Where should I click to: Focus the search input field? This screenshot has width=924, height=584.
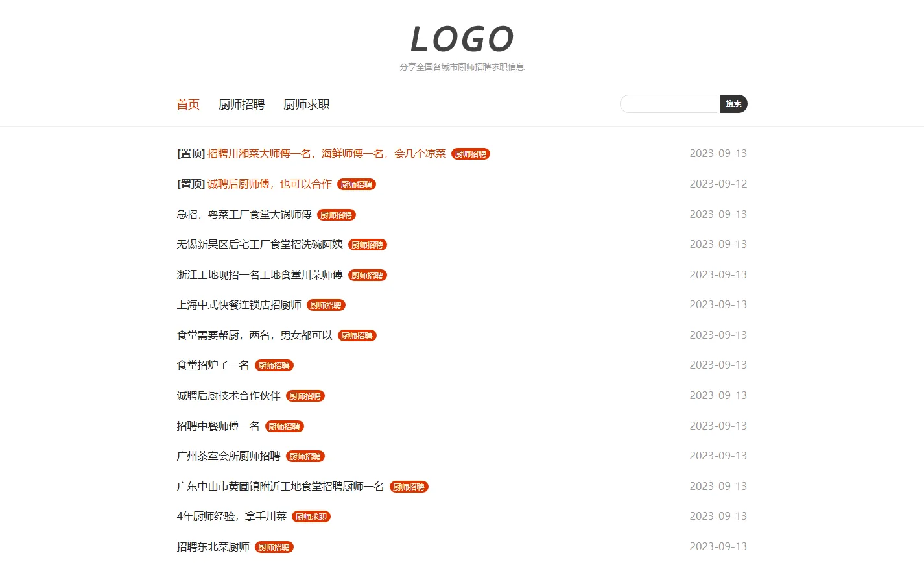click(670, 104)
